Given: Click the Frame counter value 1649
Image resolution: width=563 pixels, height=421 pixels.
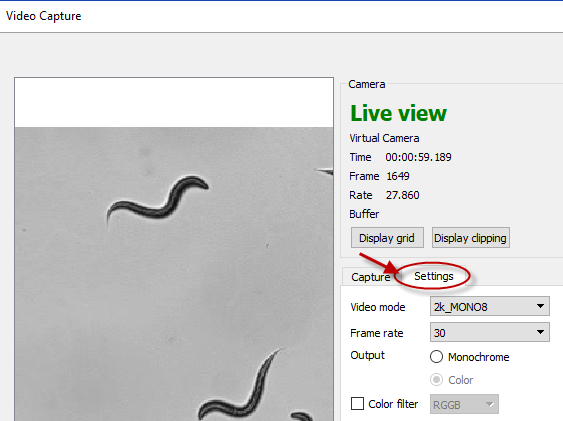Looking at the screenshot, I should click(x=398, y=176).
